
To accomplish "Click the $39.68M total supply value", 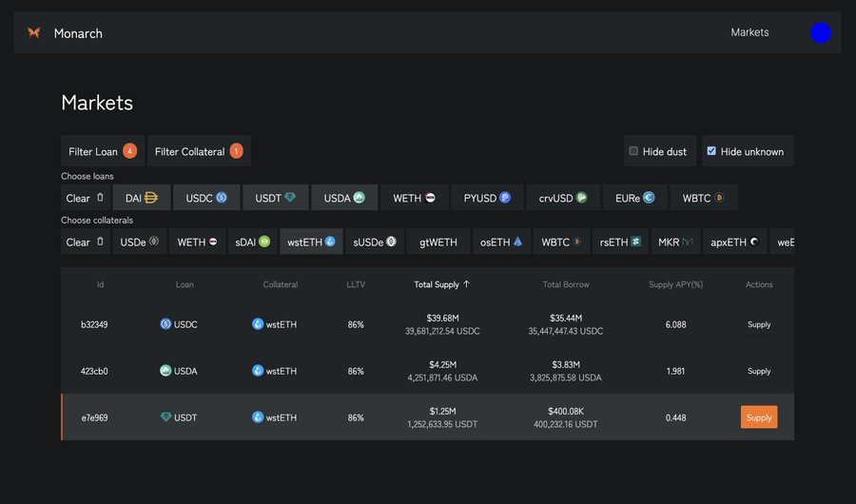I will click(442, 318).
